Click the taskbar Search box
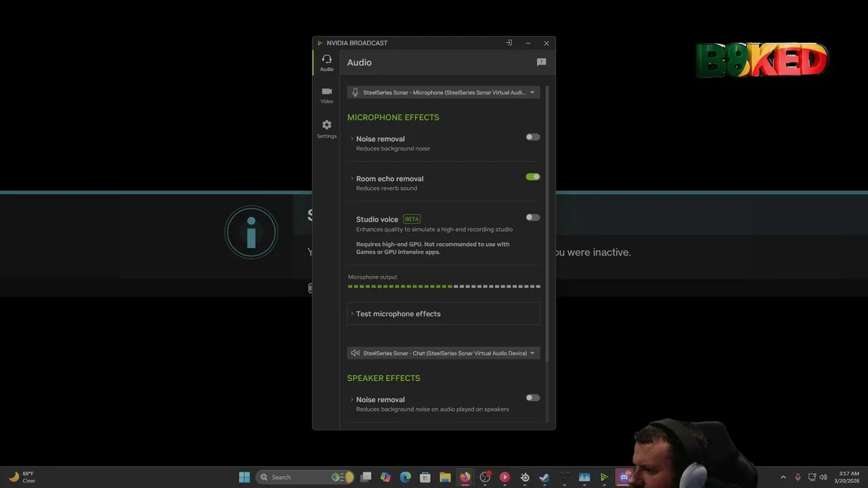Viewport: 868px width, 488px height. coord(305,477)
